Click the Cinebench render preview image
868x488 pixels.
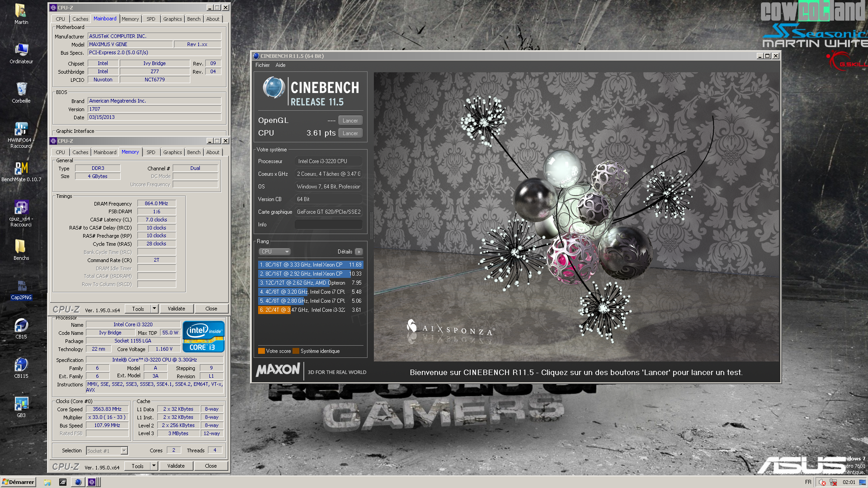point(576,217)
